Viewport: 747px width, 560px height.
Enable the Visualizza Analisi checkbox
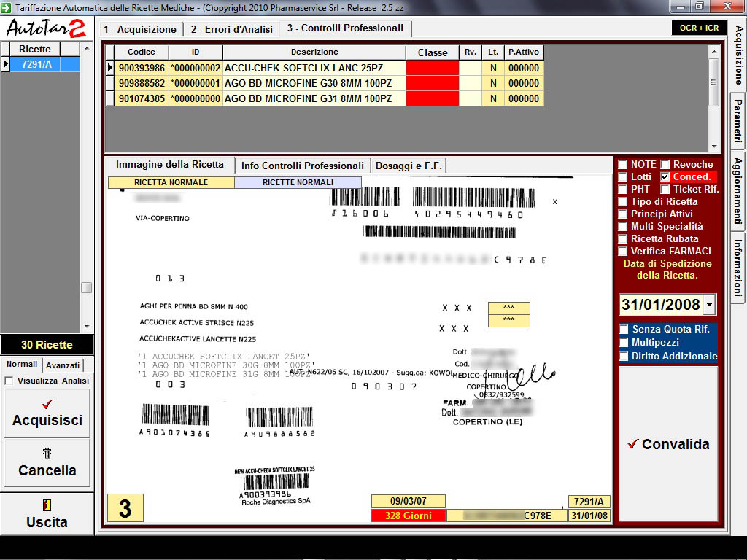coord(9,381)
